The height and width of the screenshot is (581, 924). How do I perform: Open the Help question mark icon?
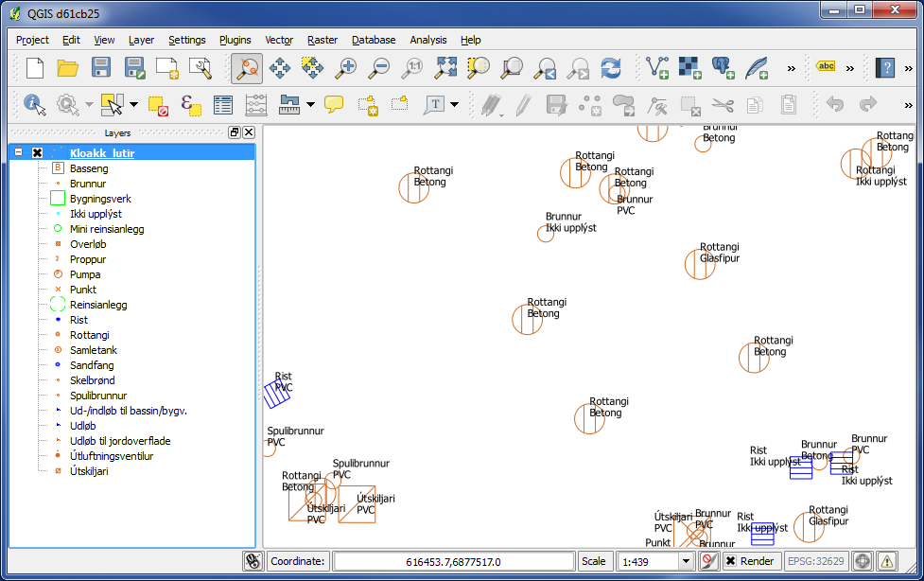tap(885, 68)
